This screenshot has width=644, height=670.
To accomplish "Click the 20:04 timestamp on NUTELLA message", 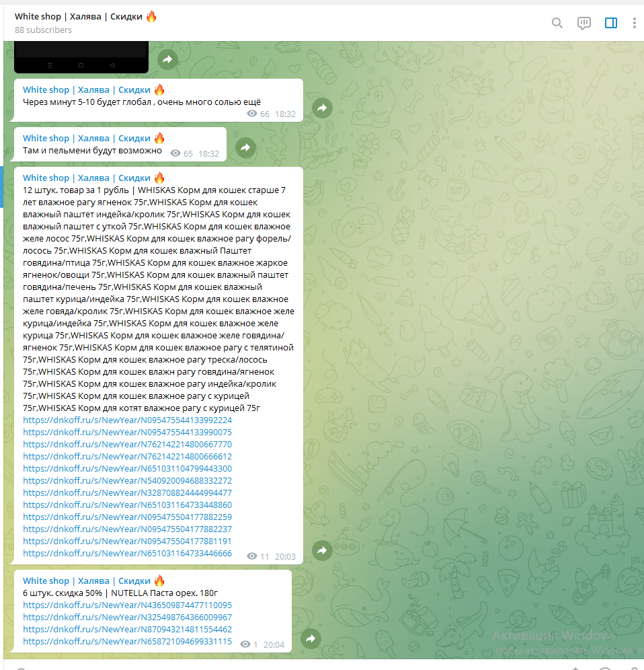I will click(274, 645).
